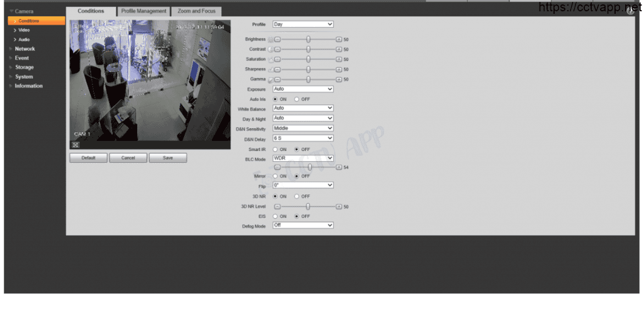Click the Contrast plus icon
The image size is (644, 319).
(338, 49)
